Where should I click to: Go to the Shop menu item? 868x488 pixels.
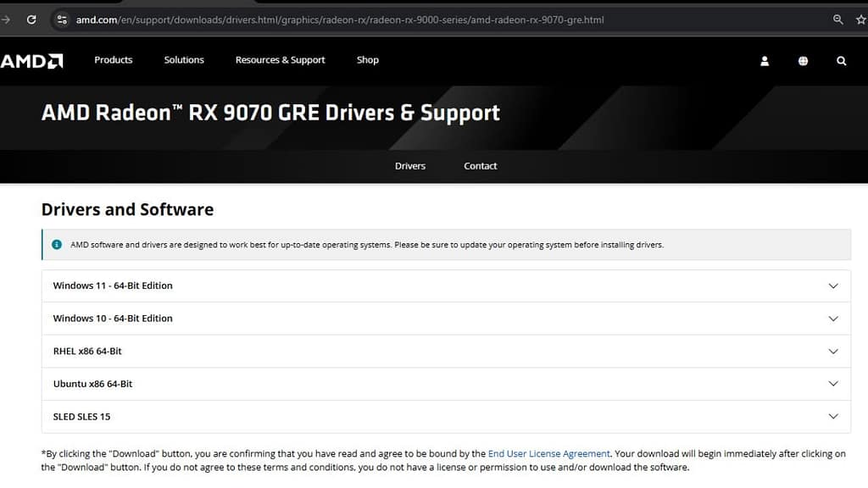[x=368, y=60]
